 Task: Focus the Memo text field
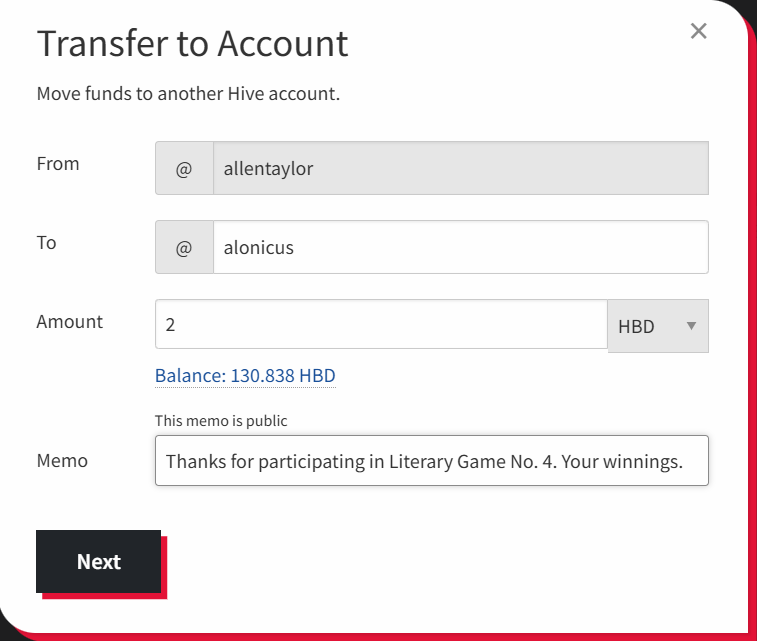(x=431, y=461)
